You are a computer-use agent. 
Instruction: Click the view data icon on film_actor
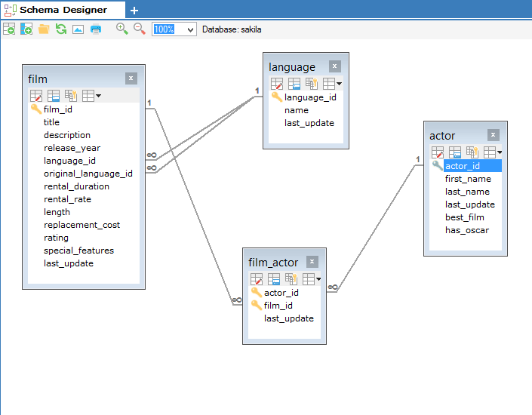(273, 279)
